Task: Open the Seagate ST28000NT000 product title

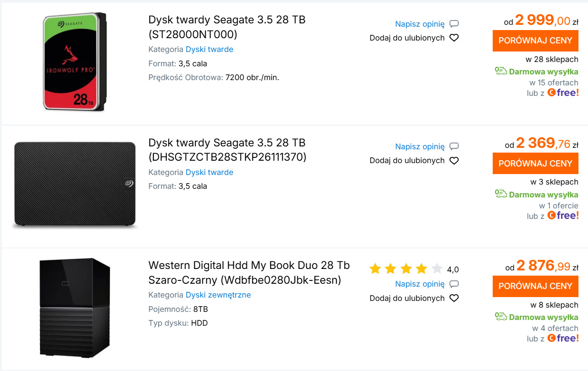Action: pos(227,27)
